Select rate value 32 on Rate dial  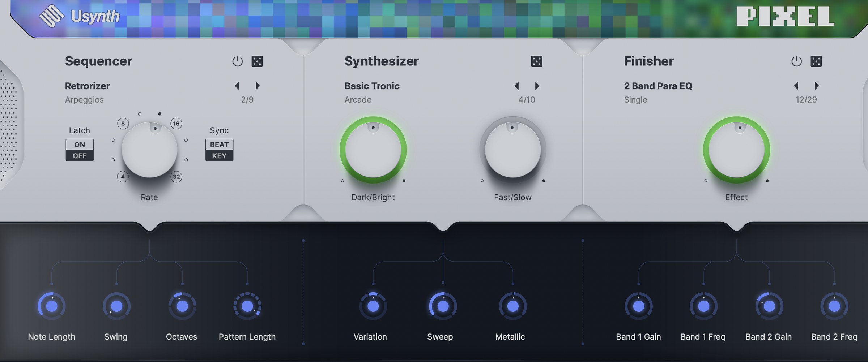[176, 177]
